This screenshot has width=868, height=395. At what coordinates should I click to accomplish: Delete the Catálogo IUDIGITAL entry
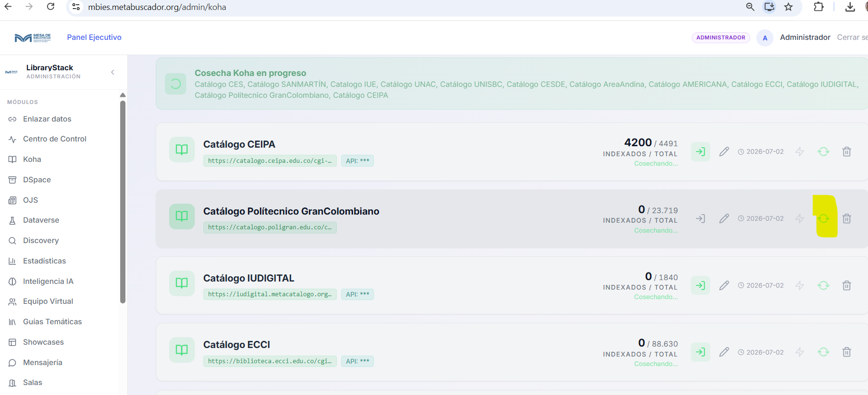pyautogui.click(x=847, y=285)
